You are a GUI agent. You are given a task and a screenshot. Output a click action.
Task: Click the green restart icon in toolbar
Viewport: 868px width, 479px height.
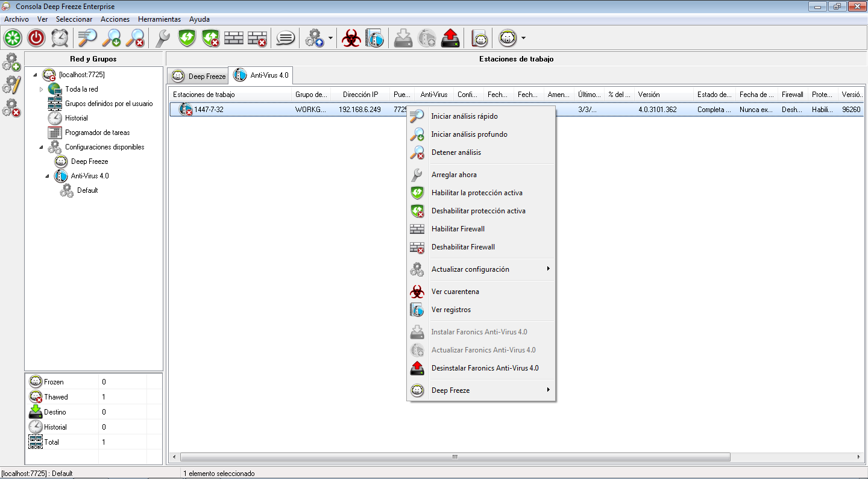click(x=13, y=39)
